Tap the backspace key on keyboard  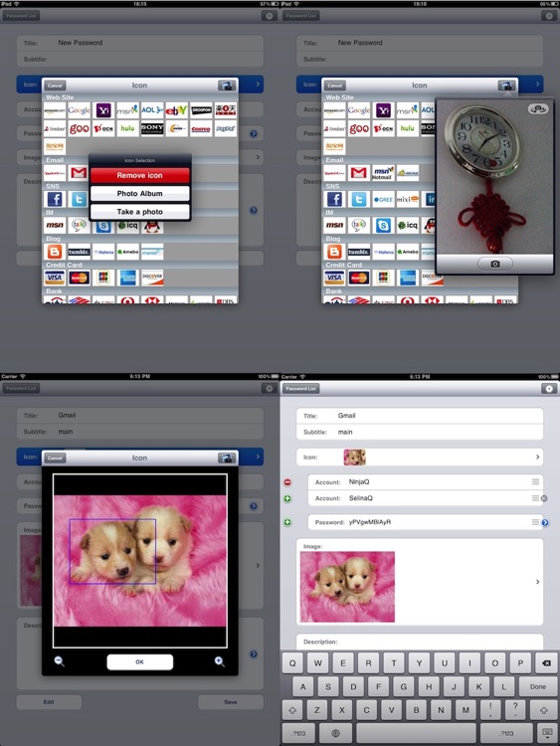point(546,663)
